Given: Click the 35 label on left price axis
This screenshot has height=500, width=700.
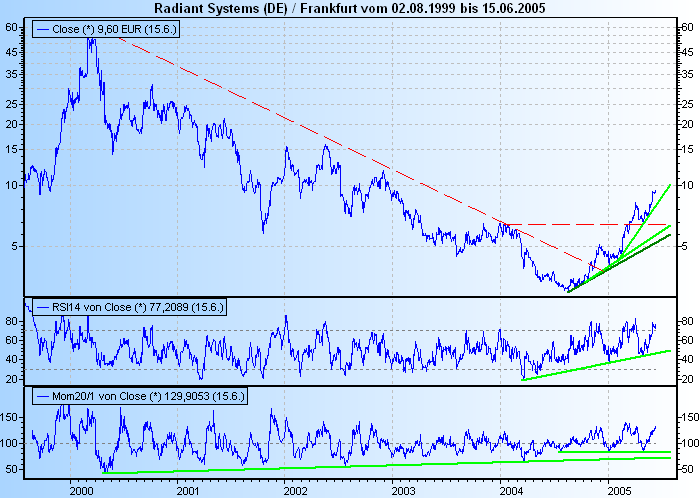Looking at the screenshot, I should tap(12, 74).
